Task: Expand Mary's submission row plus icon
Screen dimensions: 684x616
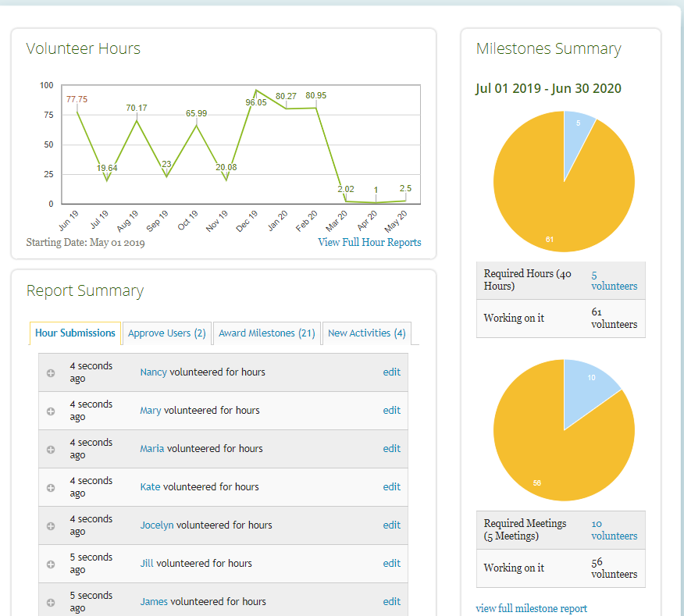Action: (51, 411)
